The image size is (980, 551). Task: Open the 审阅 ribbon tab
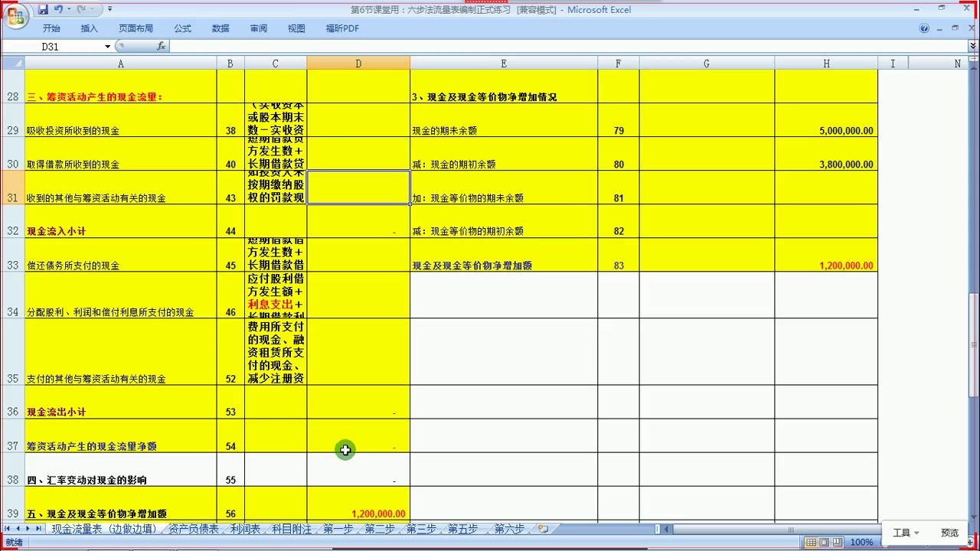click(x=259, y=28)
